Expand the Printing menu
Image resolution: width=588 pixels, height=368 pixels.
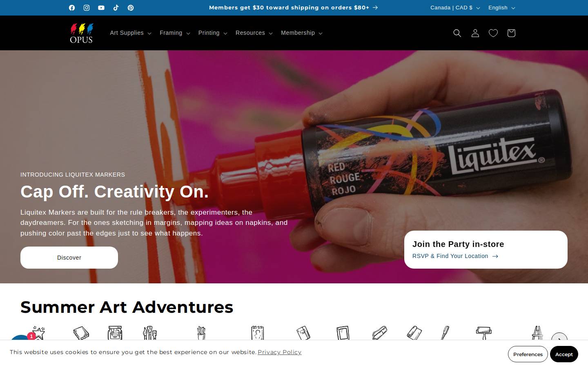213,33
